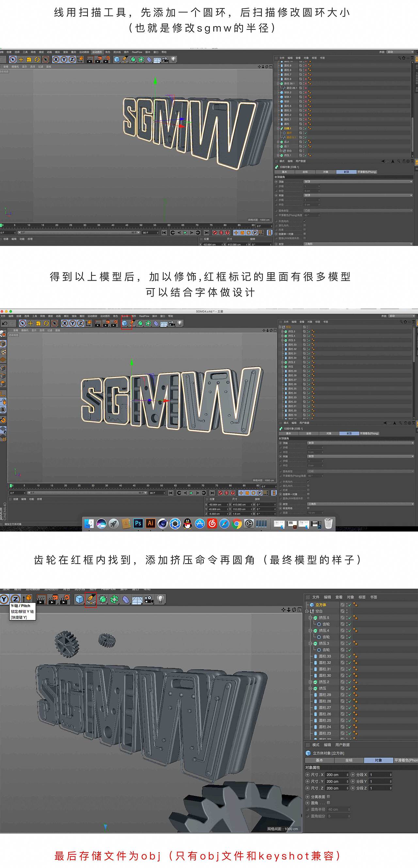Select the Cube primitive icon in bottom screenshot
418x868 pixels.
(x=79, y=599)
